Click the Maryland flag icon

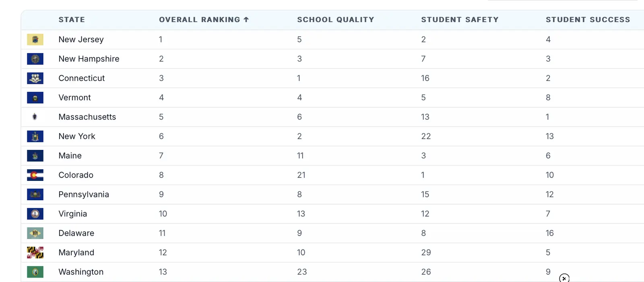coord(35,253)
